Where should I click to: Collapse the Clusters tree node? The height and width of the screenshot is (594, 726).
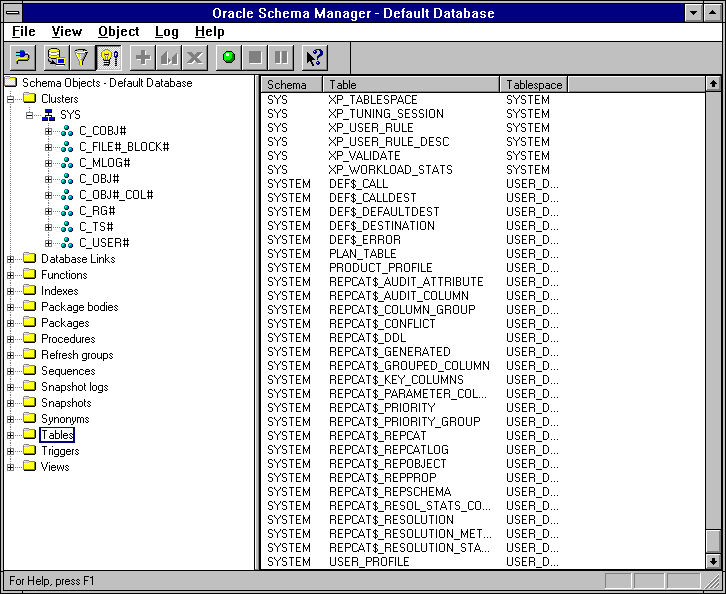(x=11, y=99)
